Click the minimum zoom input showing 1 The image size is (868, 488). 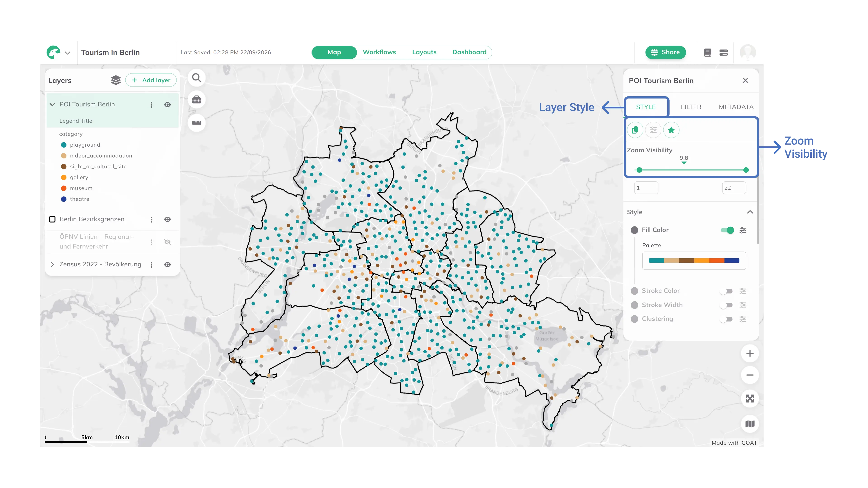click(x=646, y=188)
